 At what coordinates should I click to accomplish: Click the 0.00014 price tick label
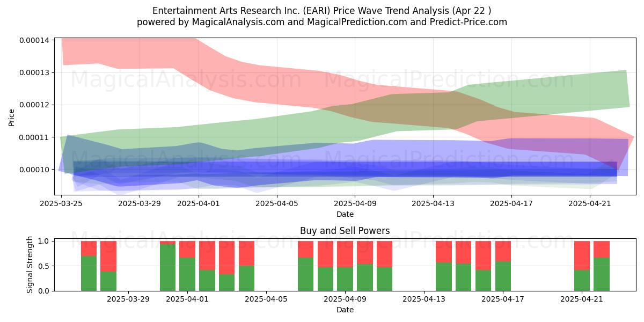tap(34, 40)
